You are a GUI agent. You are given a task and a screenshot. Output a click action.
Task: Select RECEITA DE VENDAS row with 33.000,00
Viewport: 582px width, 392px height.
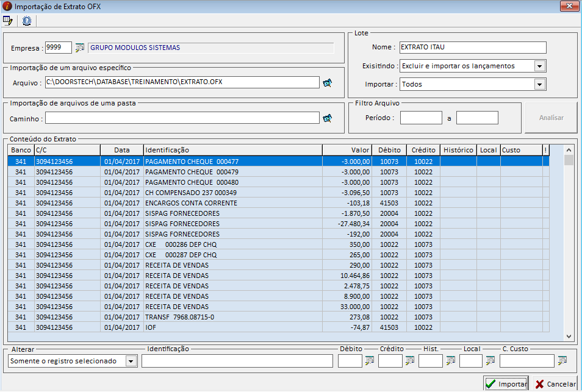[278, 307]
